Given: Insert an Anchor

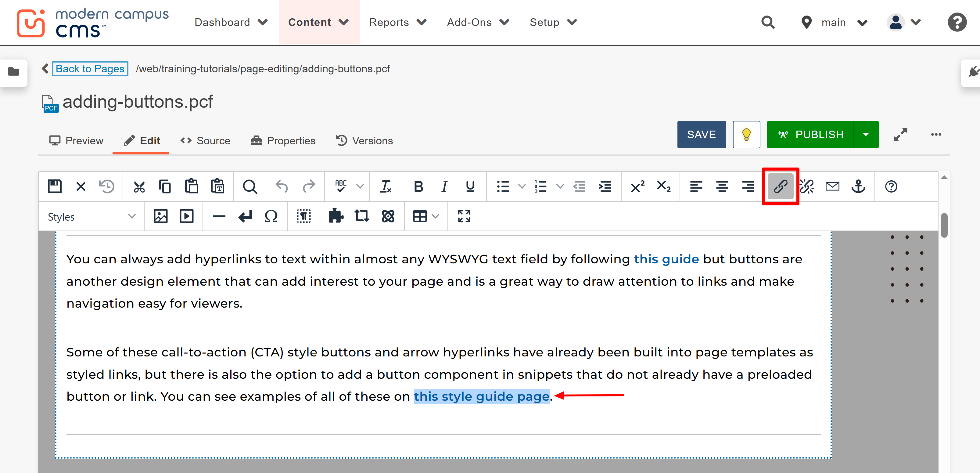Looking at the screenshot, I should (x=859, y=186).
